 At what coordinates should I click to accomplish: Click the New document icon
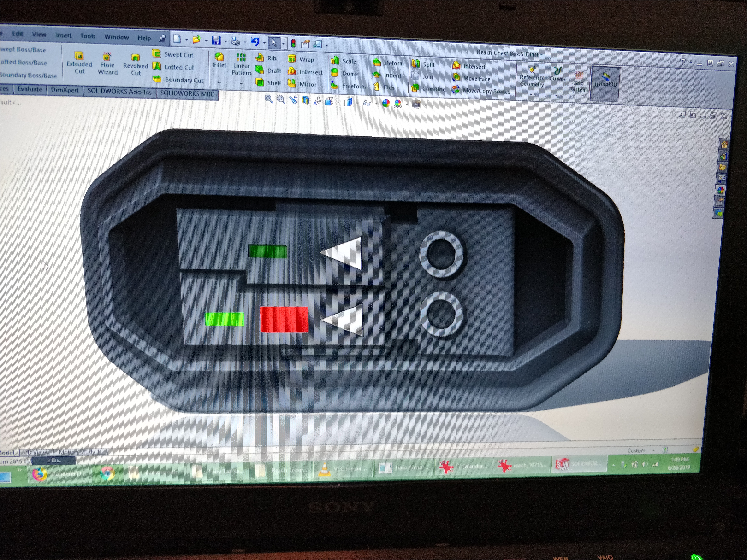coord(177,39)
